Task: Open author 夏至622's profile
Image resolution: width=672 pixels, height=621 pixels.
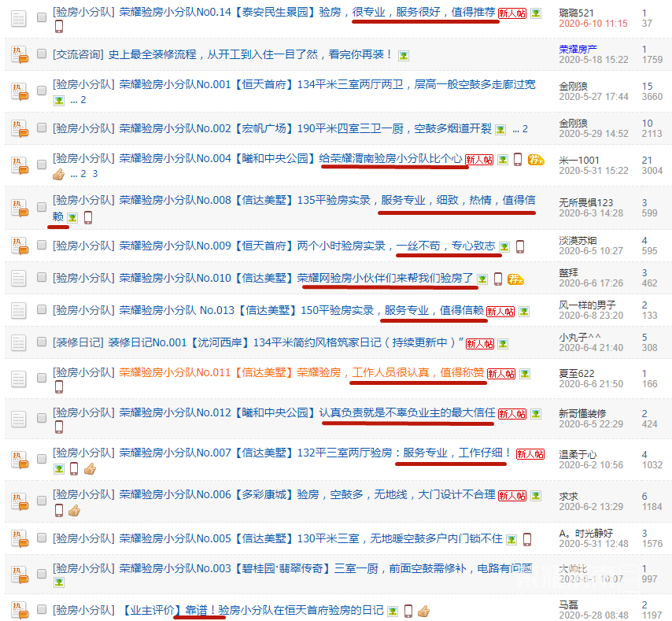Action: (578, 372)
